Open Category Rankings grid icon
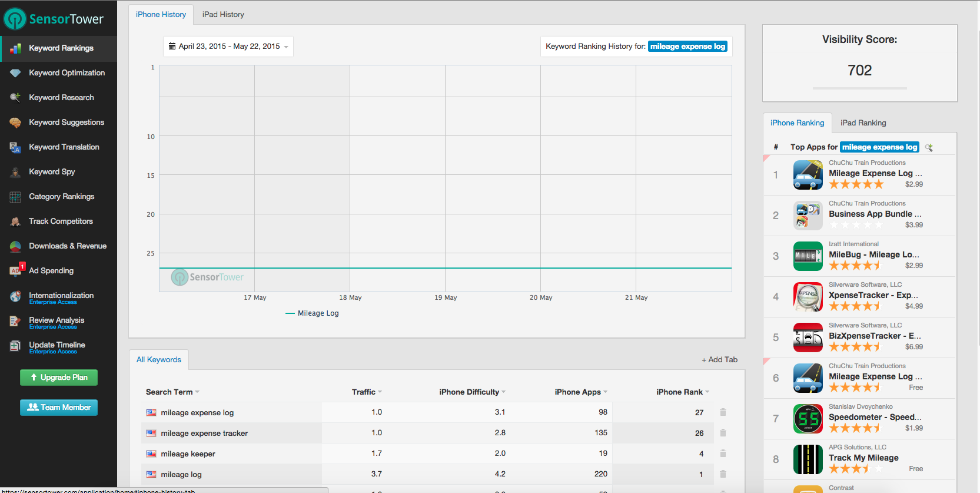This screenshot has width=980, height=493. point(16,197)
